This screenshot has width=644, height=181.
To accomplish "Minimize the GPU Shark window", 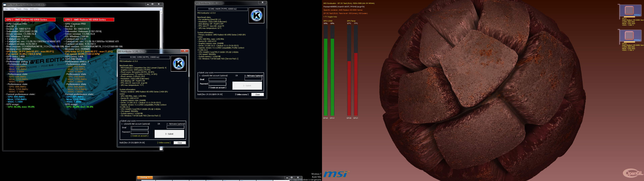I will (x=148, y=4).
